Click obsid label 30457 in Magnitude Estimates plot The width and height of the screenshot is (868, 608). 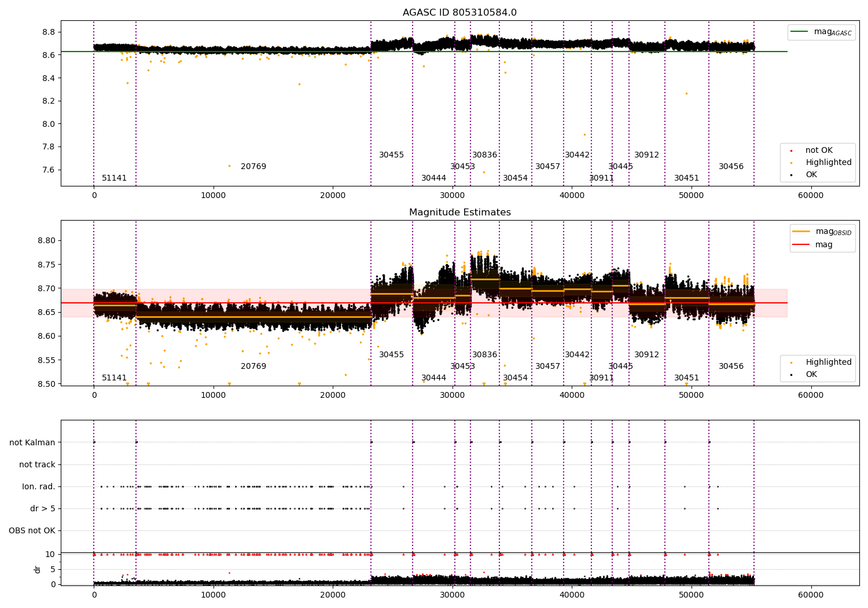point(548,367)
